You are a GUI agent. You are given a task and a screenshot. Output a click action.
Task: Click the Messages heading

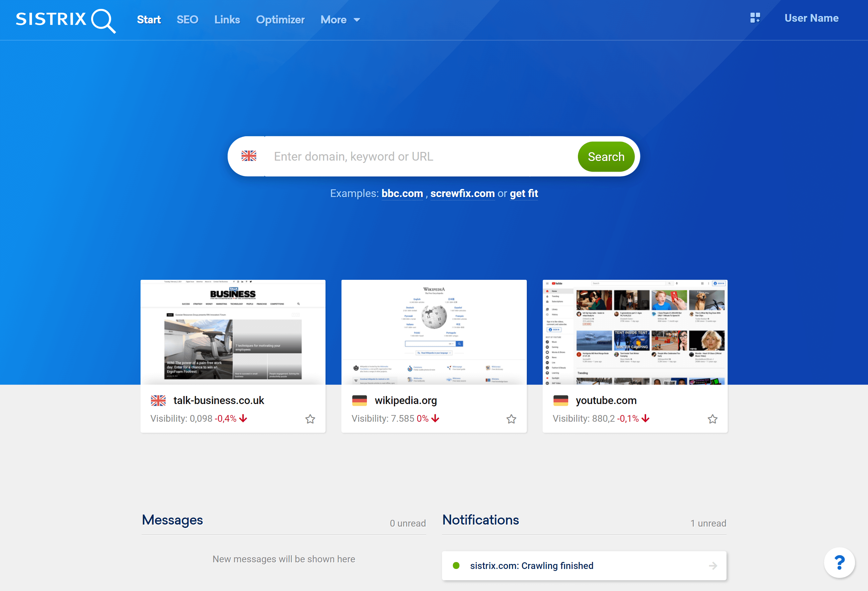(172, 520)
